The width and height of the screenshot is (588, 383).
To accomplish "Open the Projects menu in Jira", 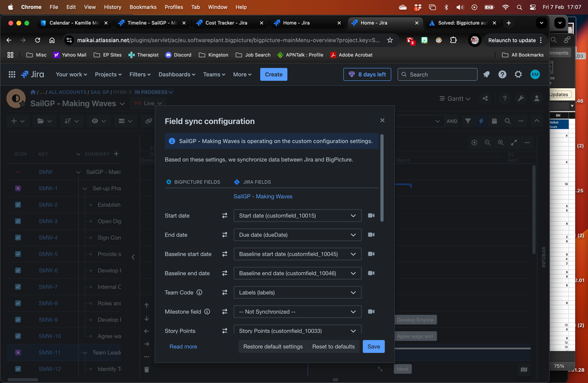I will click(108, 74).
